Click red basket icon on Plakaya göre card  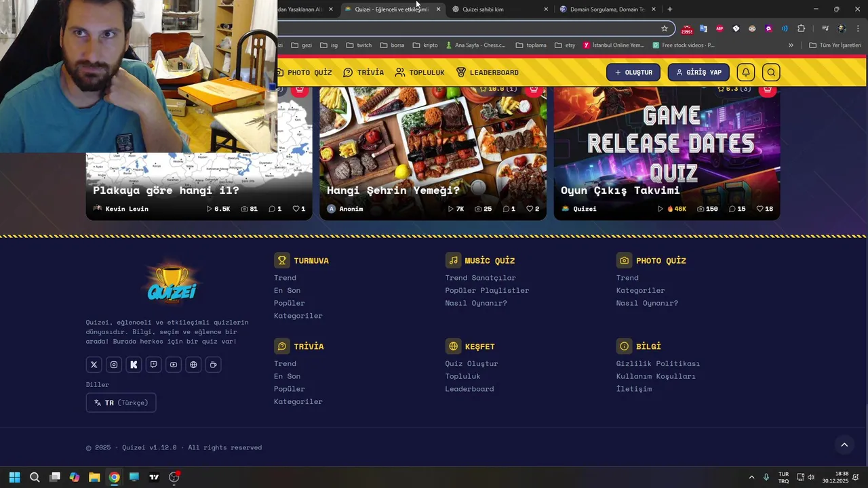(300, 89)
